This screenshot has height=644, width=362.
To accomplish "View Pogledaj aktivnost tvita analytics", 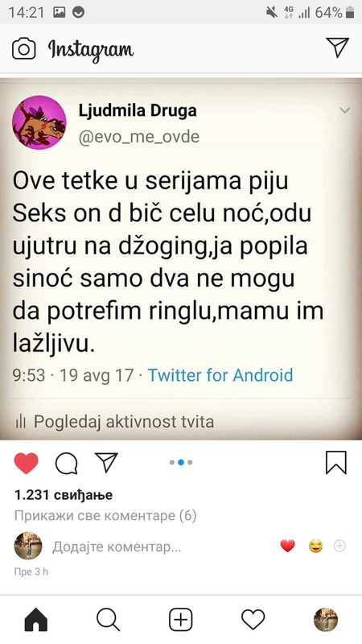I will [x=114, y=421].
